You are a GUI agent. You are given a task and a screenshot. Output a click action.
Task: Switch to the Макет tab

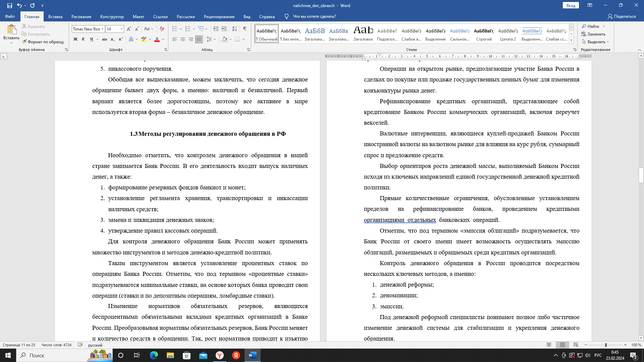tap(139, 16)
